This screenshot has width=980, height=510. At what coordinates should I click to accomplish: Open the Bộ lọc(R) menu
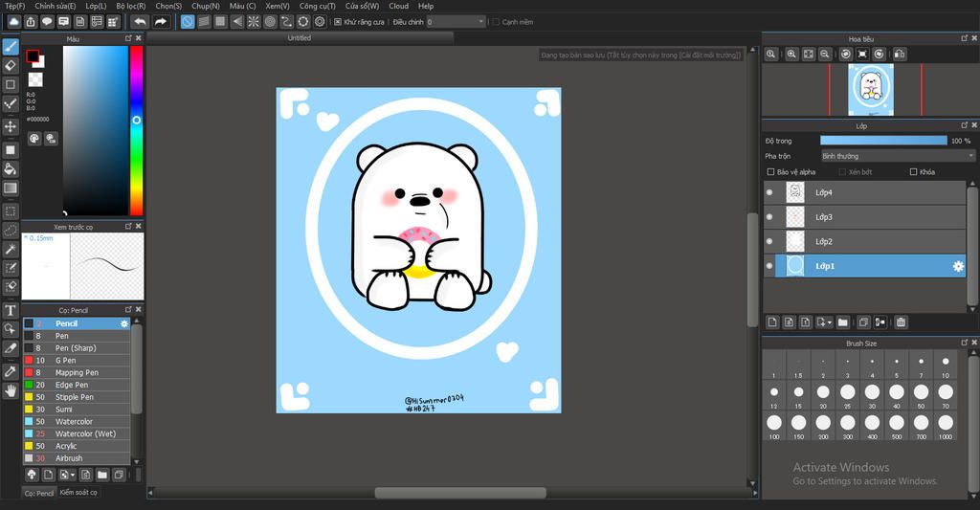click(x=130, y=7)
